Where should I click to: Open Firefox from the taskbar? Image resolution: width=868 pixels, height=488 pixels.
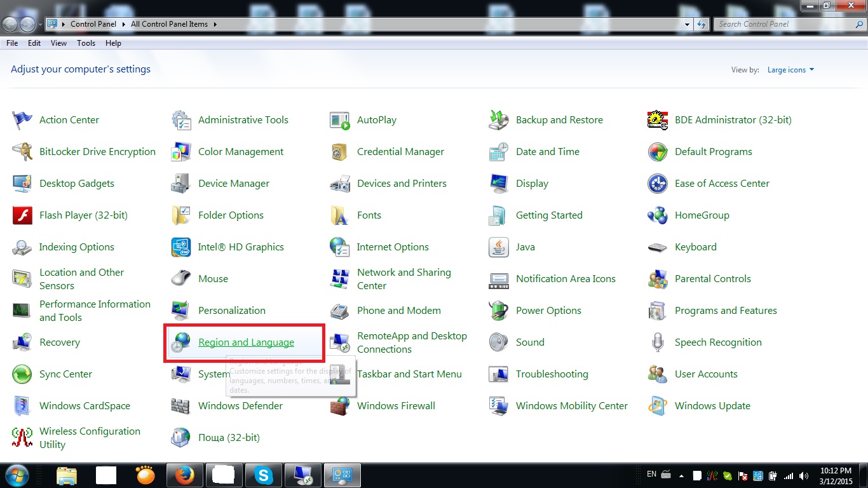[184, 475]
